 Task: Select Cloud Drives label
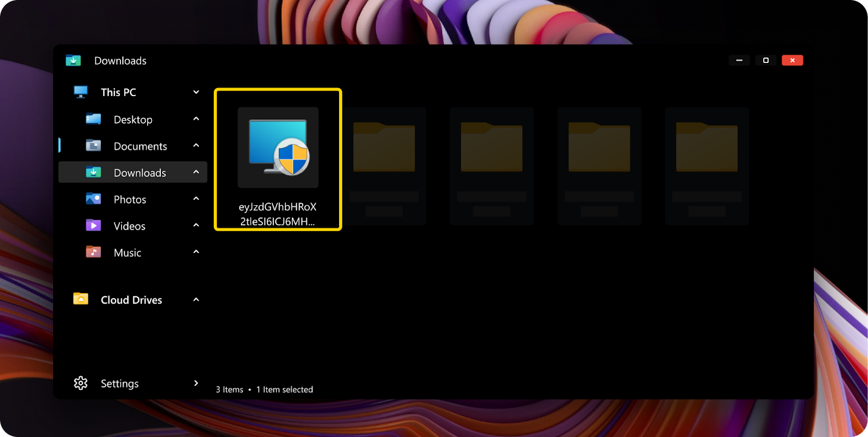click(131, 300)
